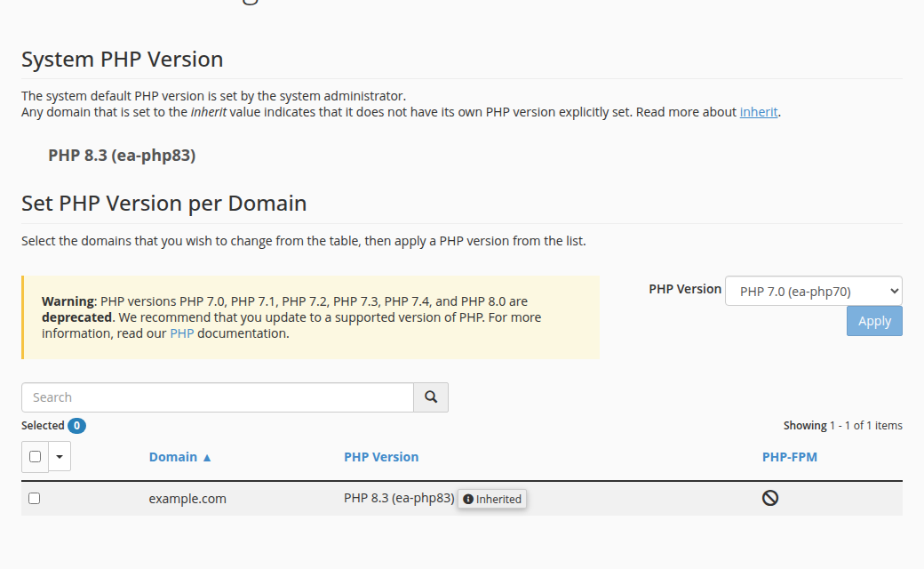Open the PHP documentation link in warning

(181, 333)
